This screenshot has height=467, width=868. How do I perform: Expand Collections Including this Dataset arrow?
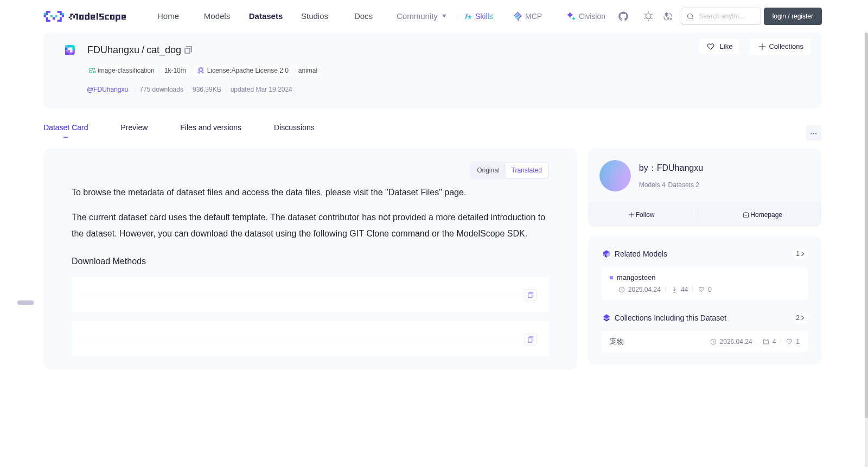[x=800, y=318]
